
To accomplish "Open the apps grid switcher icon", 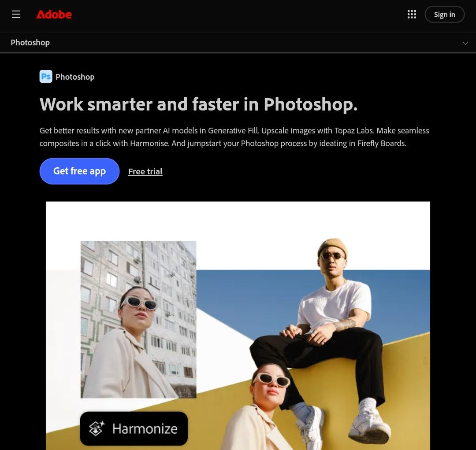I will point(412,14).
